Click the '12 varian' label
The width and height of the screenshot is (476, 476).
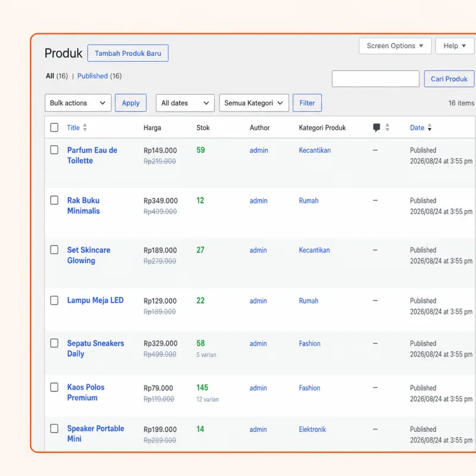(207, 399)
